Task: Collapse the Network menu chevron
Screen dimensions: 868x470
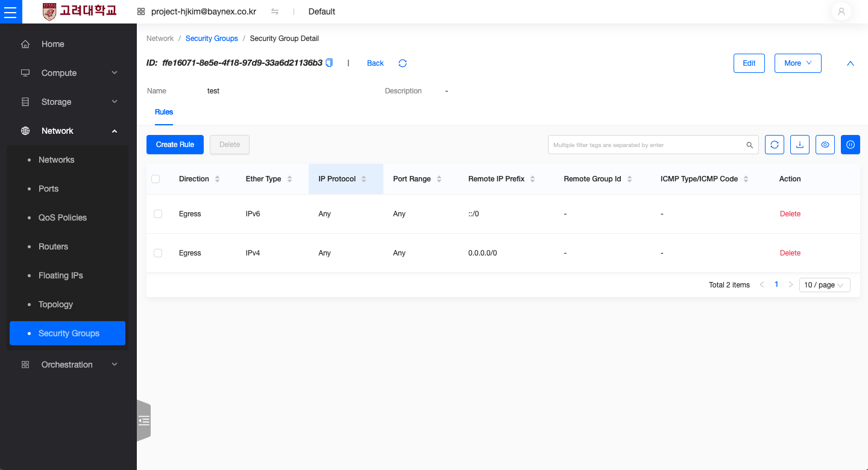Action: (x=115, y=131)
